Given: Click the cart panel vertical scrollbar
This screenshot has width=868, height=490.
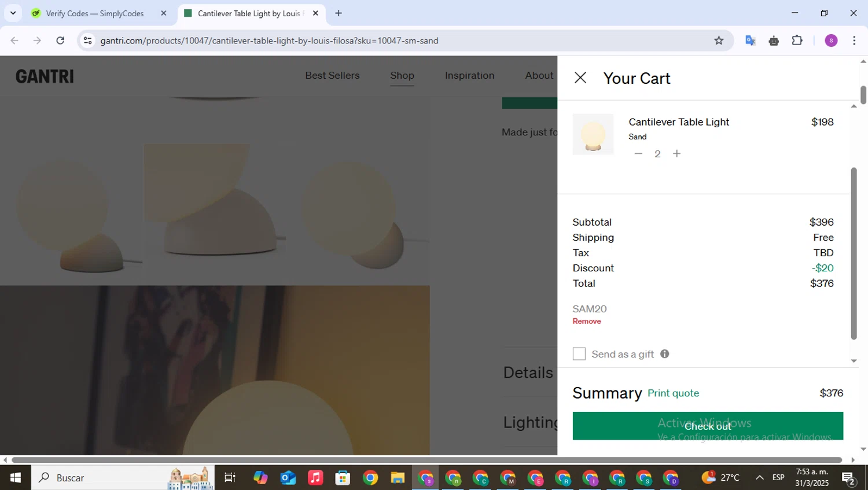Looking at the screenshot, I should click(x=854, y=253).
